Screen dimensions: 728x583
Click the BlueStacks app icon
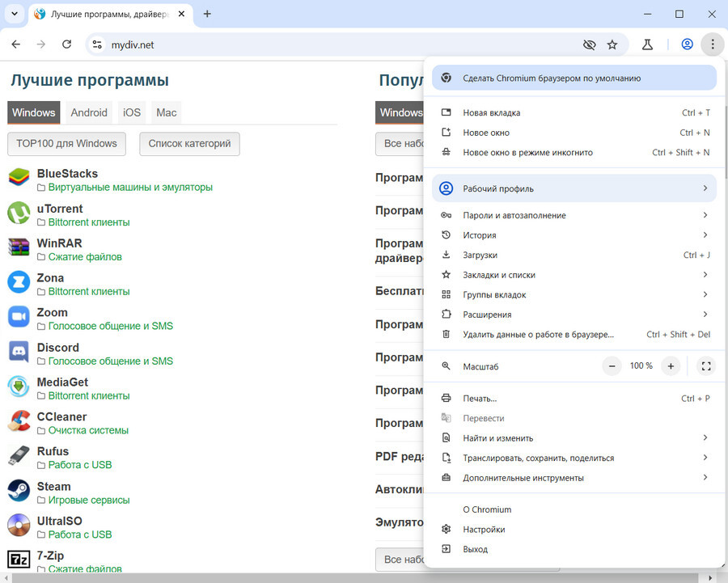point(19,178)
